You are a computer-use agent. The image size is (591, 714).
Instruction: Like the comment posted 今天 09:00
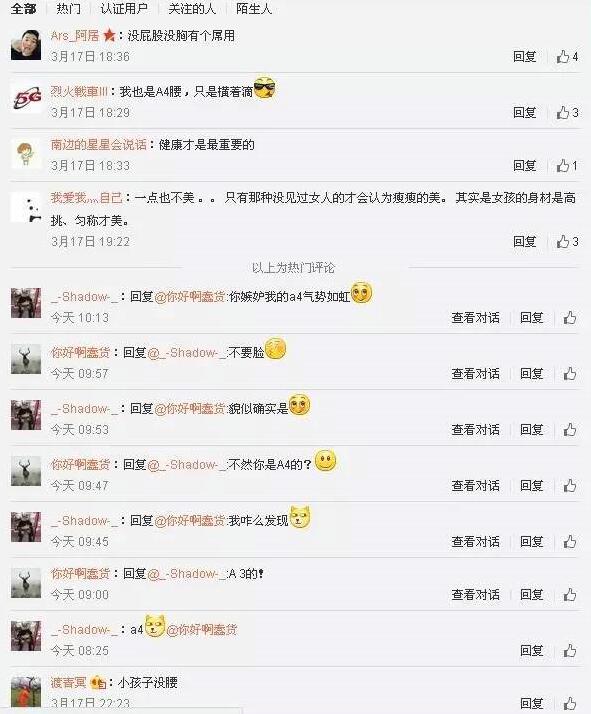570,595
